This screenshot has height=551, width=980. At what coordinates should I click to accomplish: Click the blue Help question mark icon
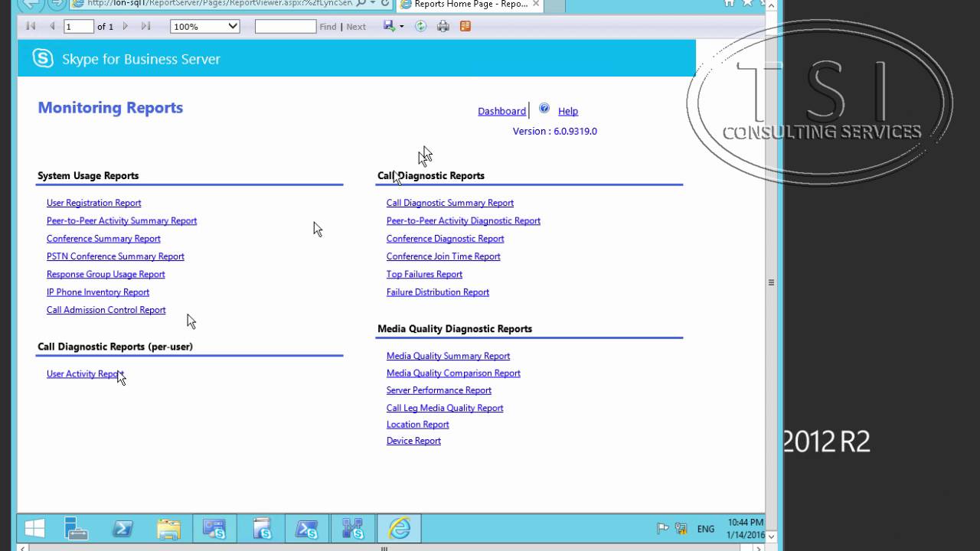pos(544,108)
